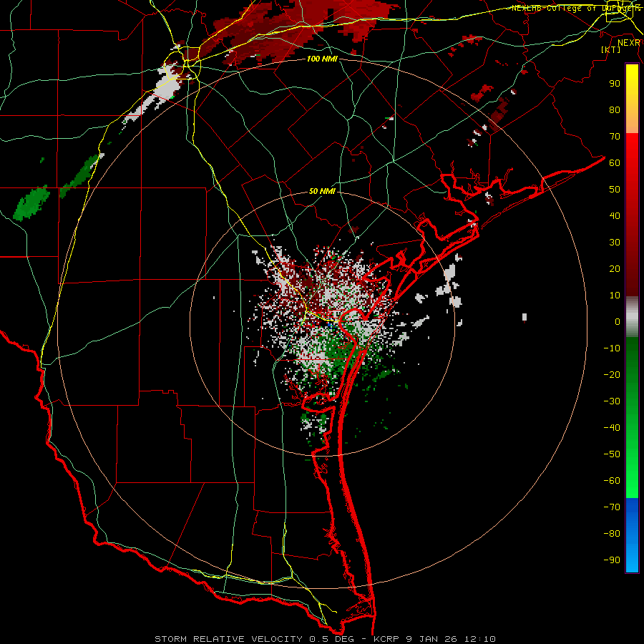Click the 20 value on the velocity scale
The image size is (644, 644).
(x=615, y=268)
